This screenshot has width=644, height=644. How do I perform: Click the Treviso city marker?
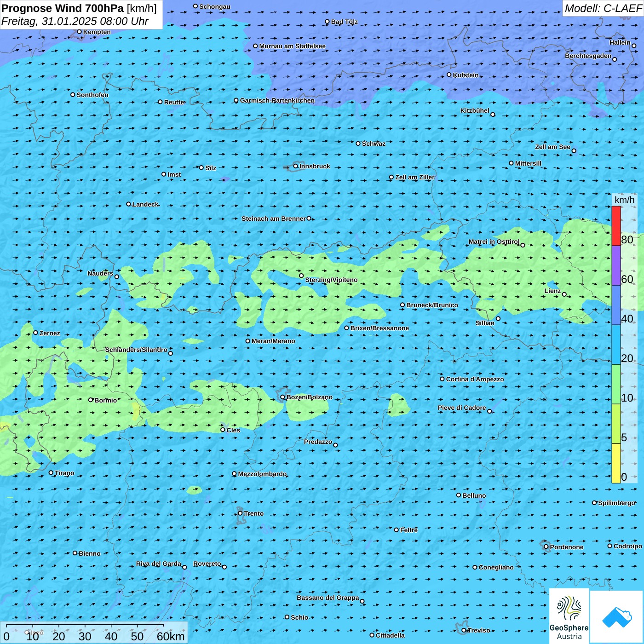464,630
